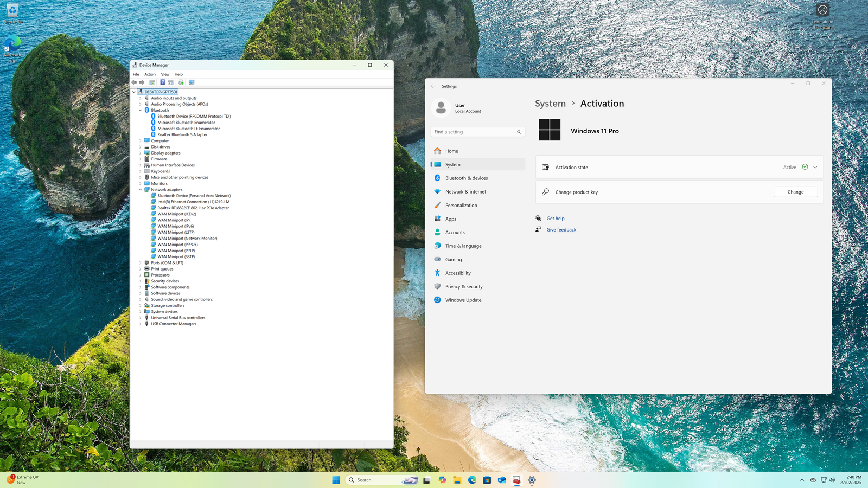
Task: Open Accounts in Settings sidebar
Action: tap(478, 233)
